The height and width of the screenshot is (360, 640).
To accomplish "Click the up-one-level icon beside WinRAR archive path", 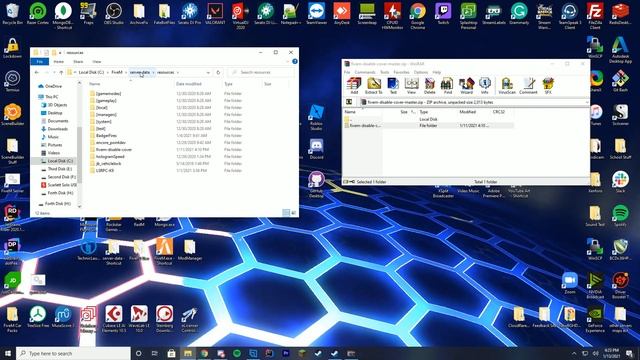I will 349,102.
